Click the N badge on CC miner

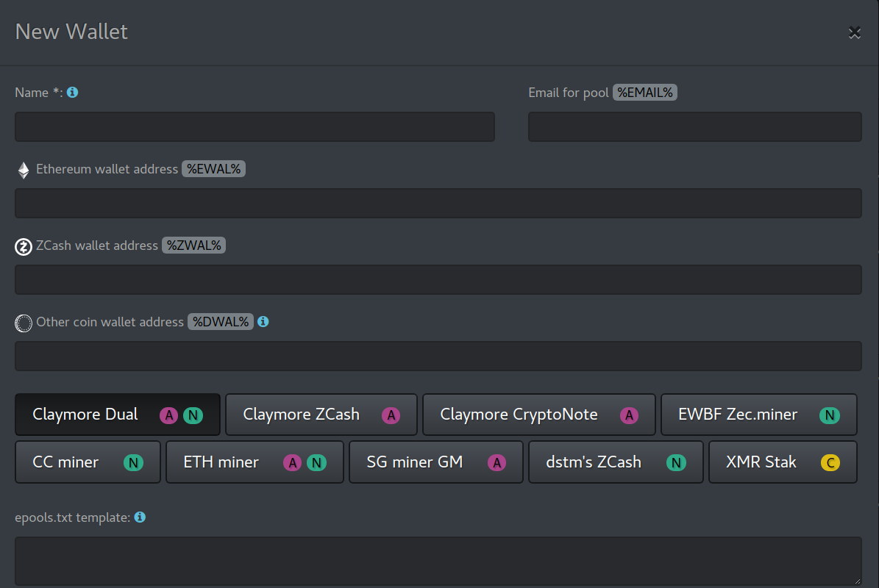tap(133, 462)
